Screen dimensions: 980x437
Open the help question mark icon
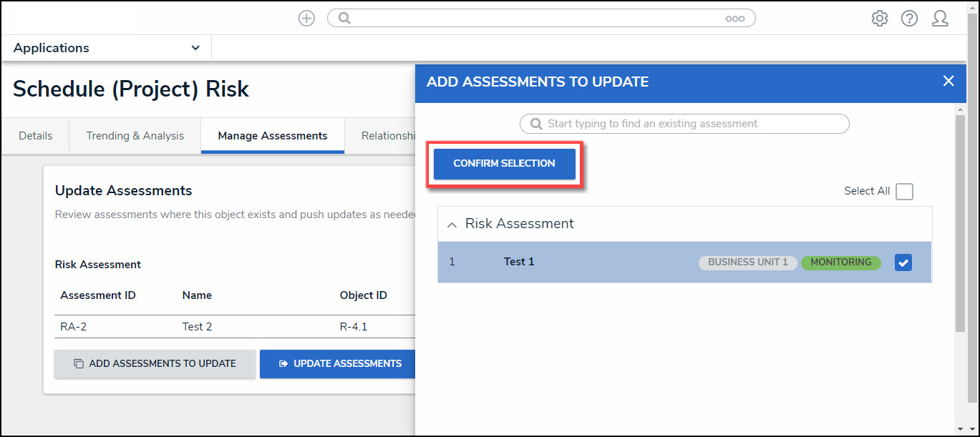coord(909,19)
